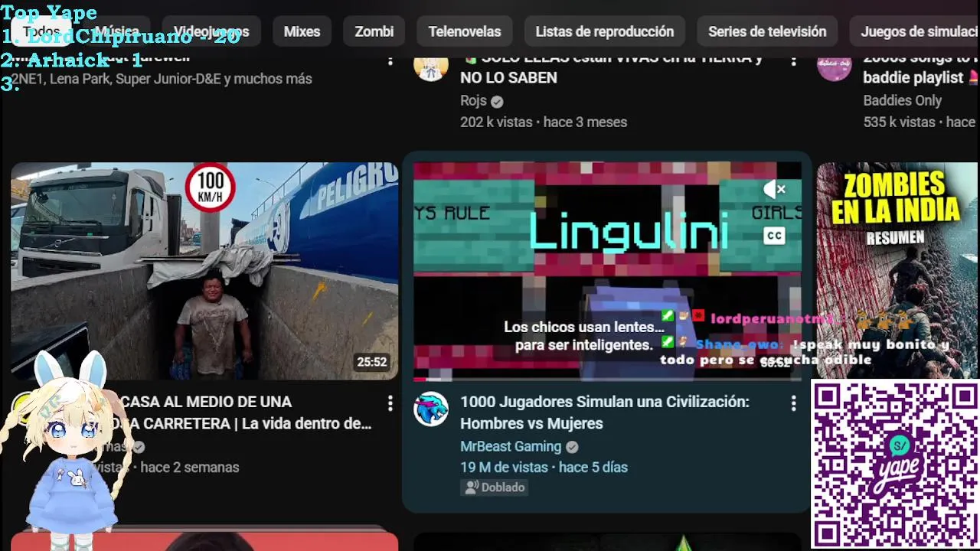
Task: Select the Videojuegos filter chip
Action: pyautogui.click(x=211, y=31)
